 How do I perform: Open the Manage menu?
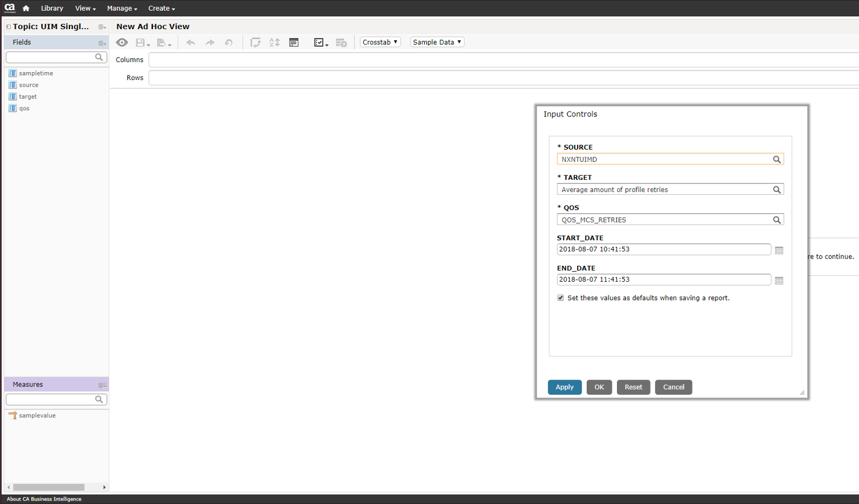pos(122,8)
